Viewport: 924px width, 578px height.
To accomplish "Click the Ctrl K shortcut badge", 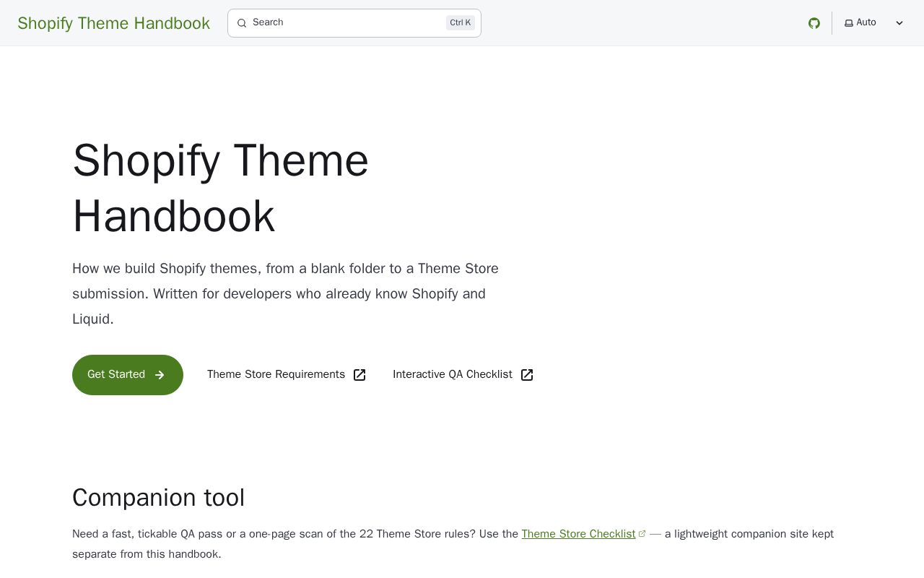I will 461,23.
